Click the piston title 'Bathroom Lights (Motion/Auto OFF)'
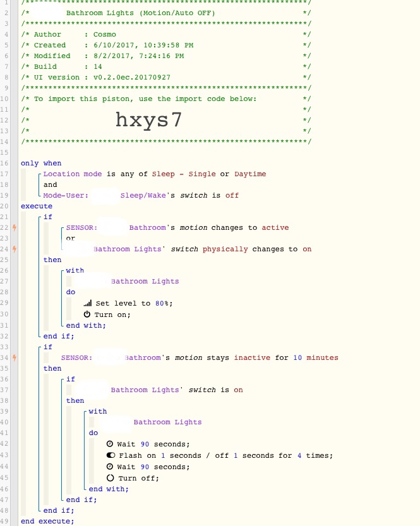Screen dimensions: 420x526 141,13
